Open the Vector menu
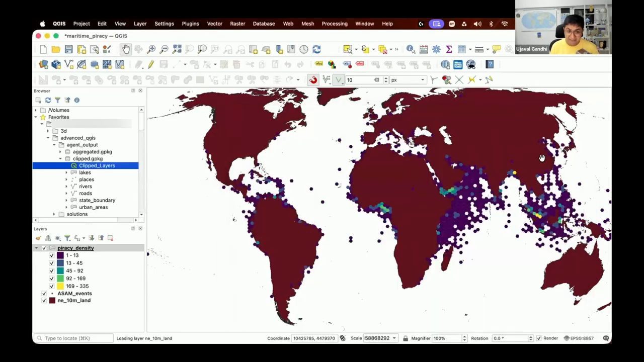Screen dimensions: 644x362 click(x=214, y=24)
